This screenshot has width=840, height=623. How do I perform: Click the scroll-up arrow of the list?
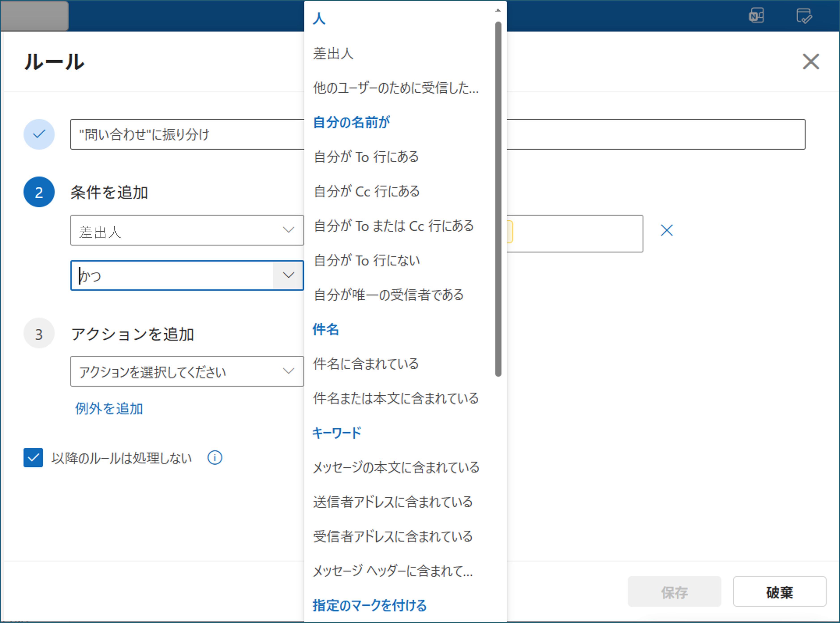[498, 10]
